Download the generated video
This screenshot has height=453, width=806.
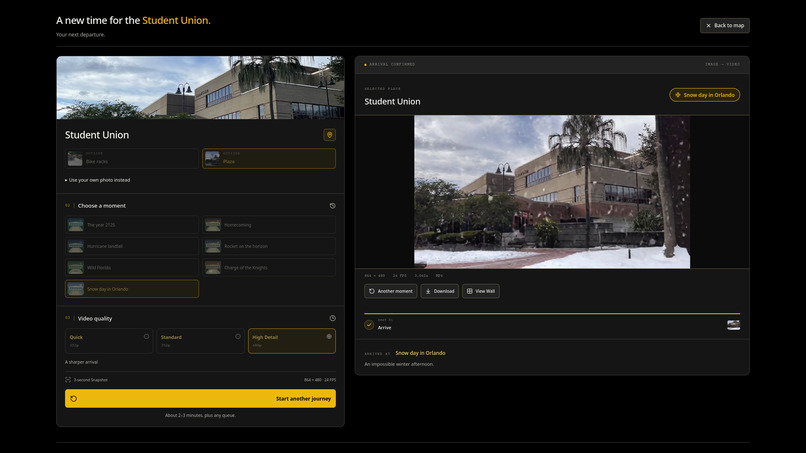(439, 291)
